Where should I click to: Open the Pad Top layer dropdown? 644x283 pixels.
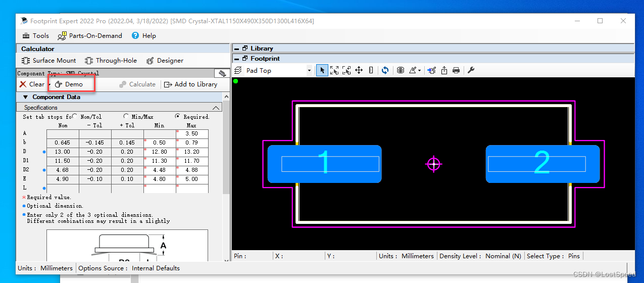point(309,71)
